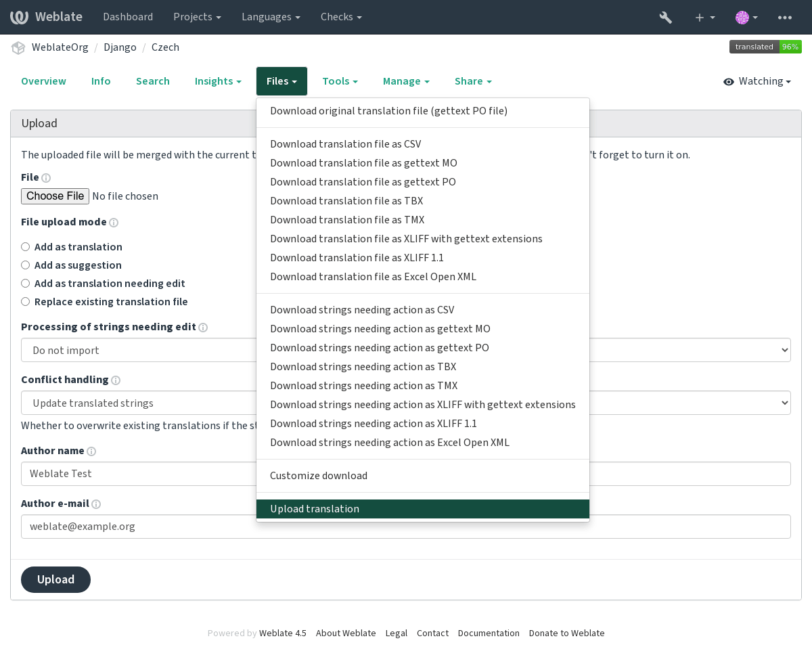Image resolution: width=812 pixels, height=645 pixels.
Task: Collapse the Files dropdown
Action: [x=281, y=81]
